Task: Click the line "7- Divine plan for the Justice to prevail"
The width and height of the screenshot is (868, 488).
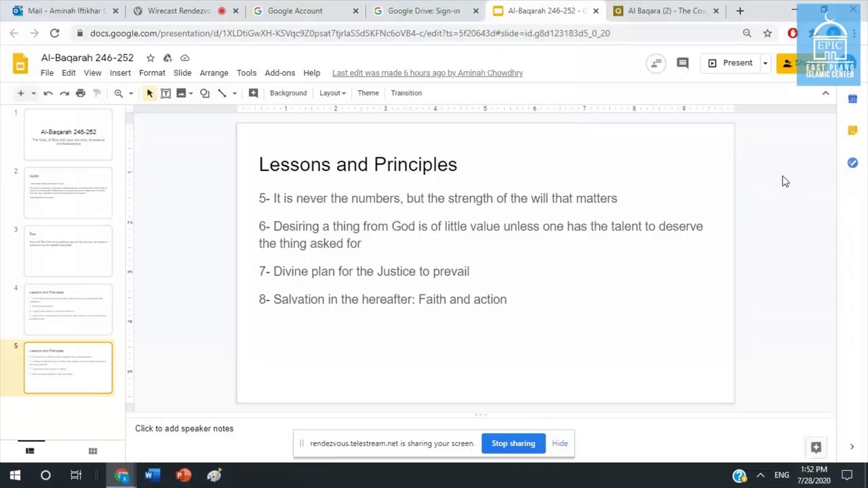Action: pyautogui.click(x=364, y=272)
